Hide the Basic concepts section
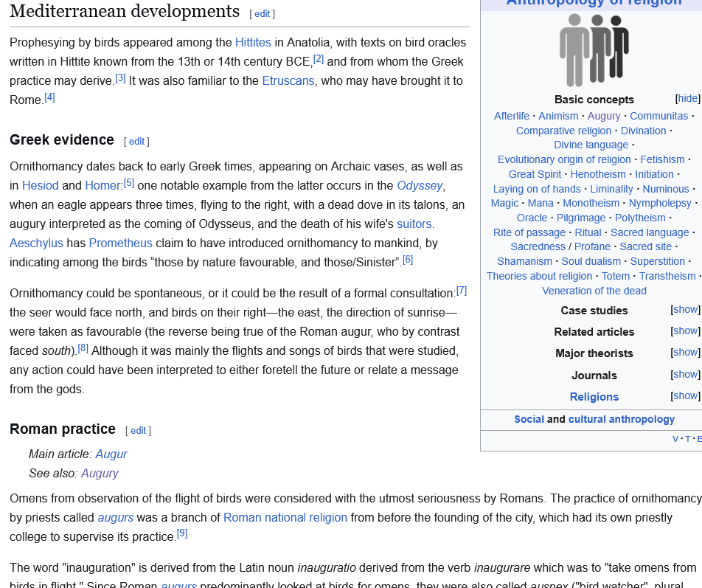 pos(688,99)
